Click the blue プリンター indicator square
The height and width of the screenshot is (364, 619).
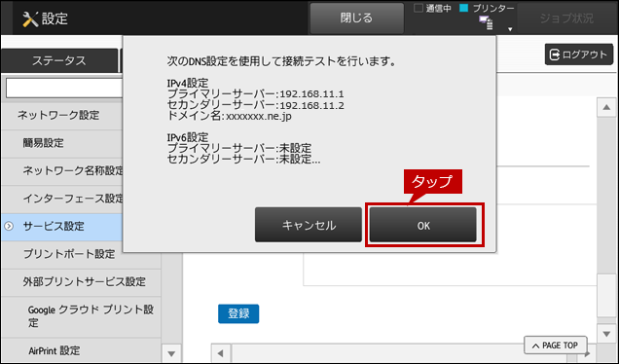[464, 8]
